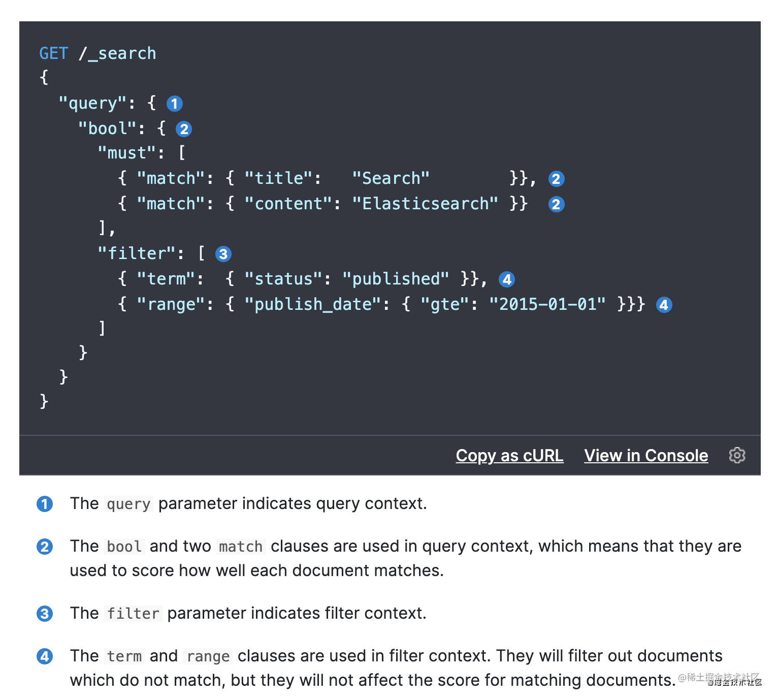The image size is (777, 700).
Task: Click the inline "range" code snippet
Action: coord(208,656)
